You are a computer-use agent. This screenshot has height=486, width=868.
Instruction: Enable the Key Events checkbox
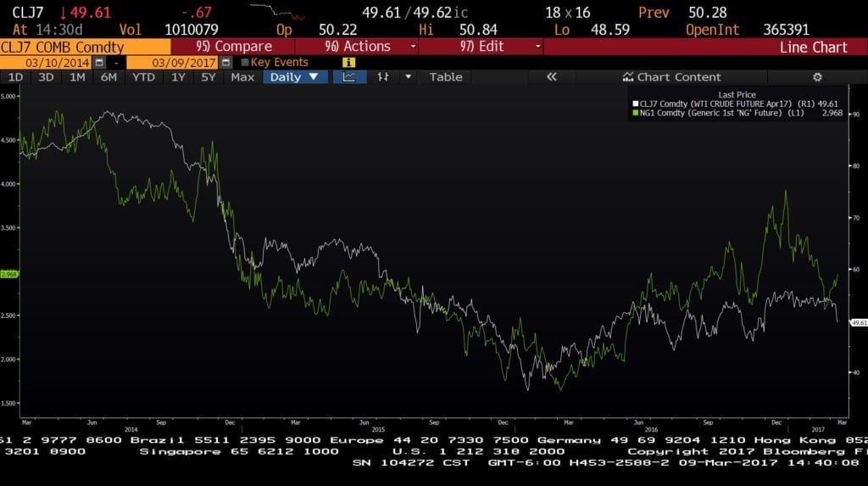(x=245, y=63)
